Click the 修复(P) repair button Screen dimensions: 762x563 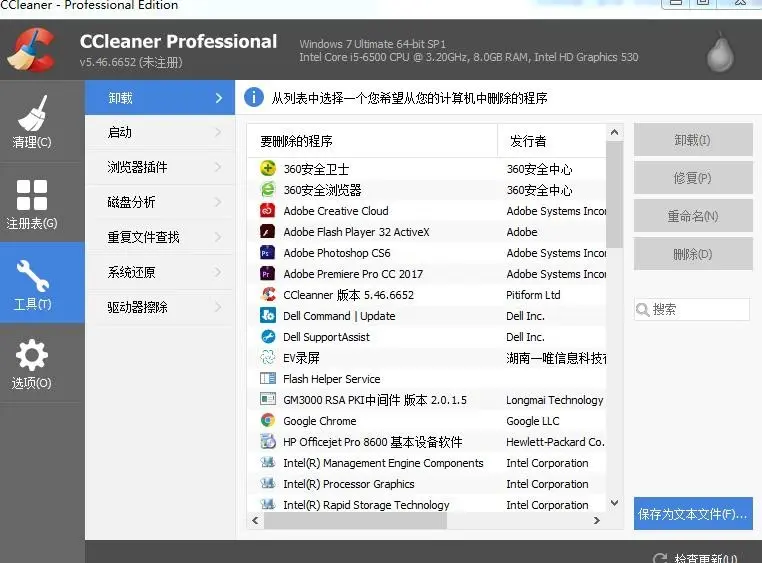click(x=693, y=178)
